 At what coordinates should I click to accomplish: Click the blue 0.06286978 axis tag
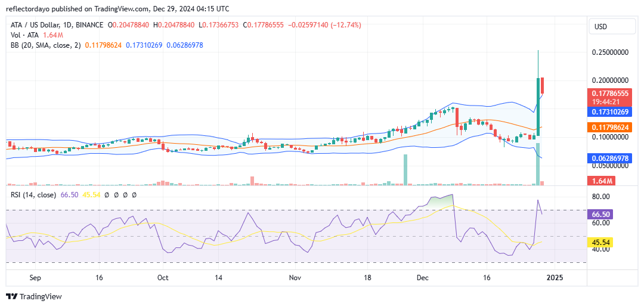[609, 159]
